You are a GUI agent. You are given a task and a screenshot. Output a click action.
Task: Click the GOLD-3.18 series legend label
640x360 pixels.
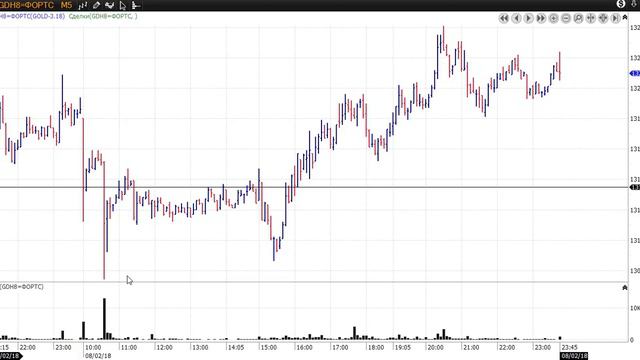click(32, 16)
